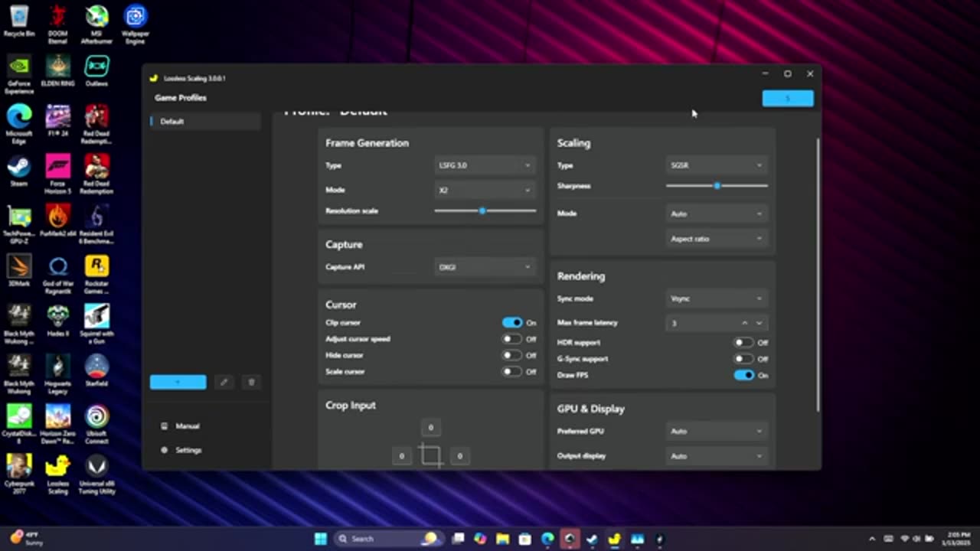
Task: Open the Capture API dropdown showing DXGI
Action: coord(485,267)
